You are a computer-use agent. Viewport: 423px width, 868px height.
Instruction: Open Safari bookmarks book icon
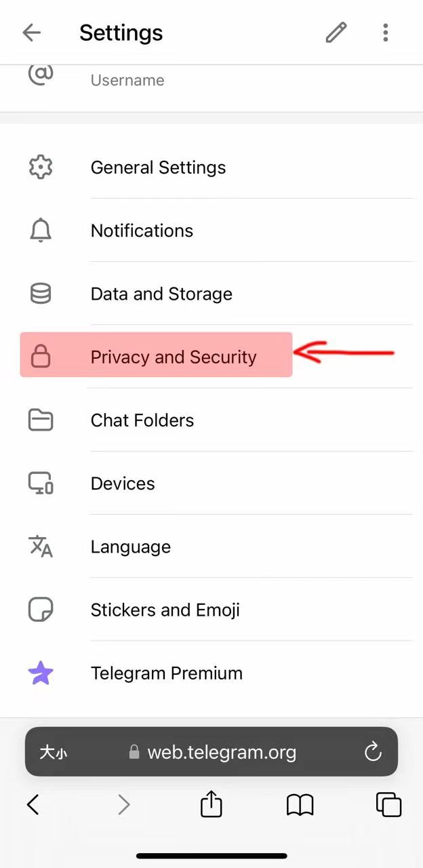coord(300,805)
